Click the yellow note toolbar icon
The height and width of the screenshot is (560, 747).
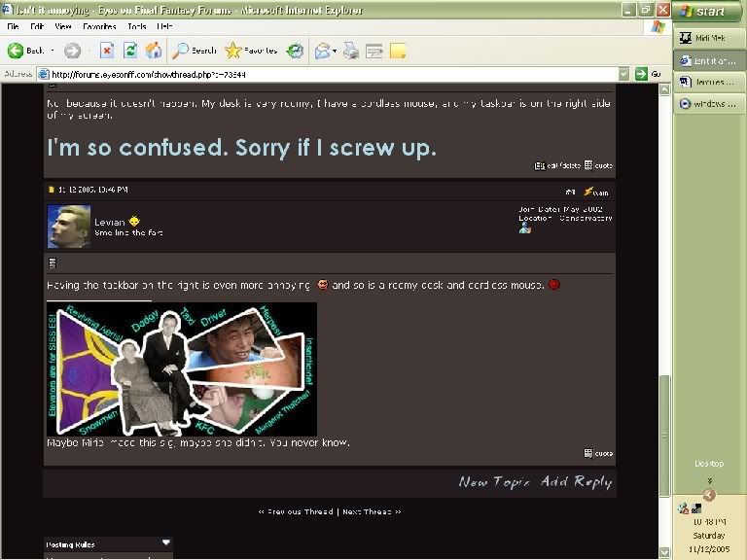click(398, 51)
